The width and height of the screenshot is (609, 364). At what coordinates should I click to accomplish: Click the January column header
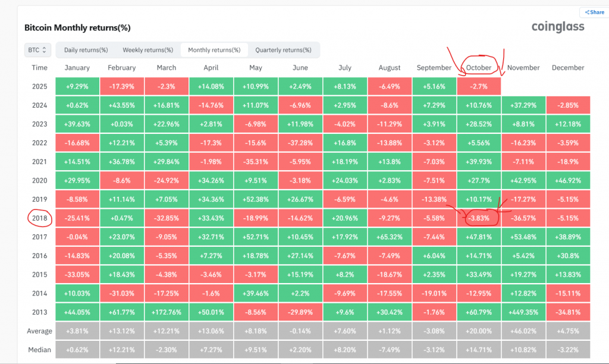[77, 68]
